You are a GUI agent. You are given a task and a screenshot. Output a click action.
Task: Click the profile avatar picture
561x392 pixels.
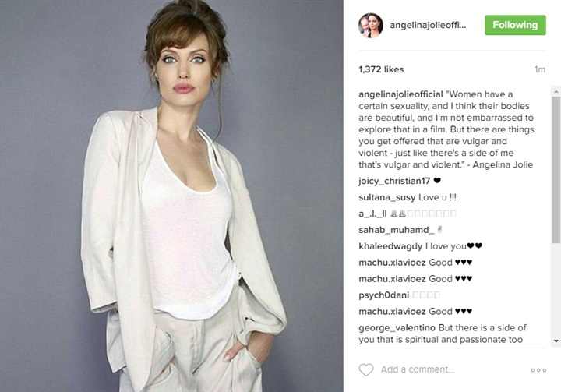point(371,25)
